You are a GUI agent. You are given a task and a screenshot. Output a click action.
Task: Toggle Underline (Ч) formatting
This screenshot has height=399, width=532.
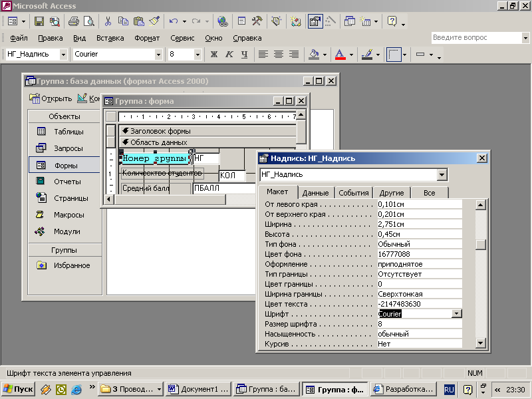point(244,55)
